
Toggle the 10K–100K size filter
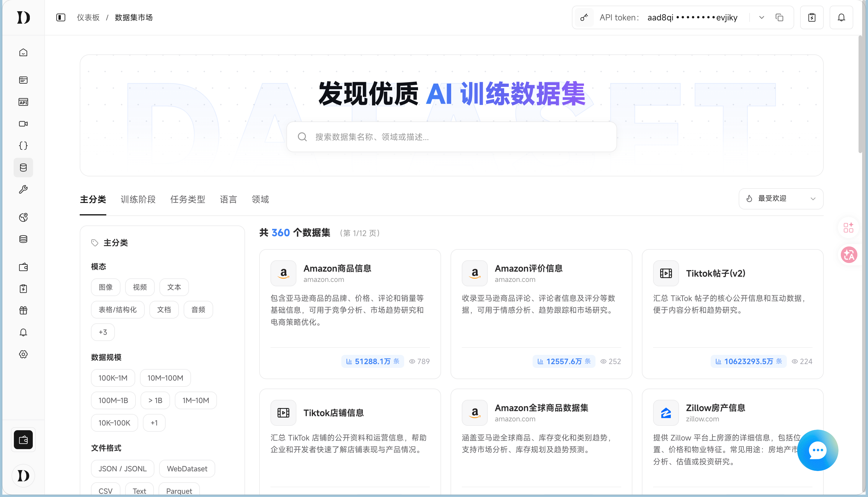coord(114,423)
